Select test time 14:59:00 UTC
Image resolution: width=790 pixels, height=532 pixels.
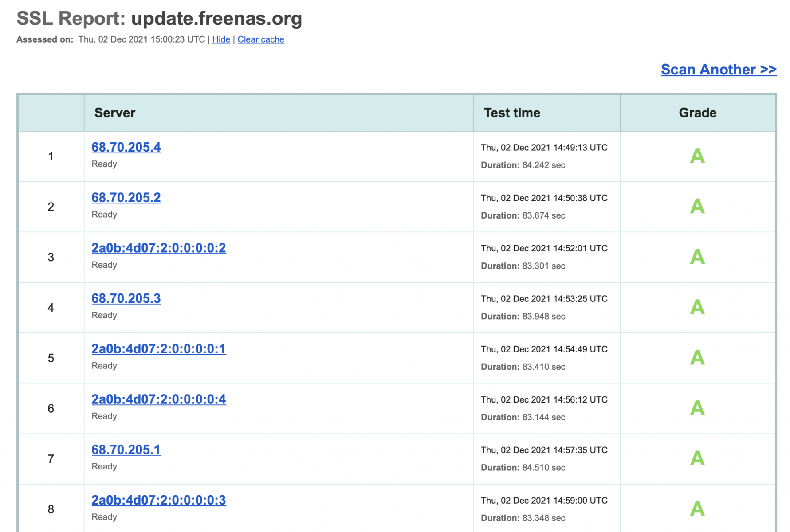pyautogui.click(x=544, y=501)
